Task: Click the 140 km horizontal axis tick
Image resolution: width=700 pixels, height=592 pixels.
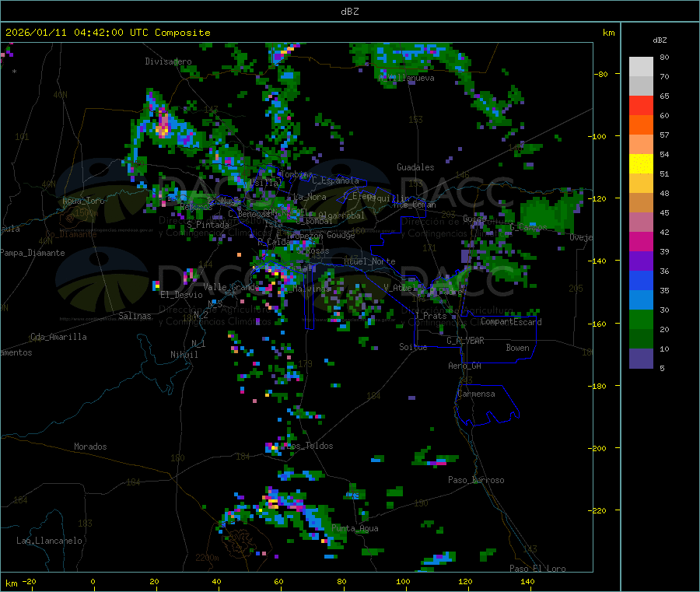Action: [x=527, y=581]
